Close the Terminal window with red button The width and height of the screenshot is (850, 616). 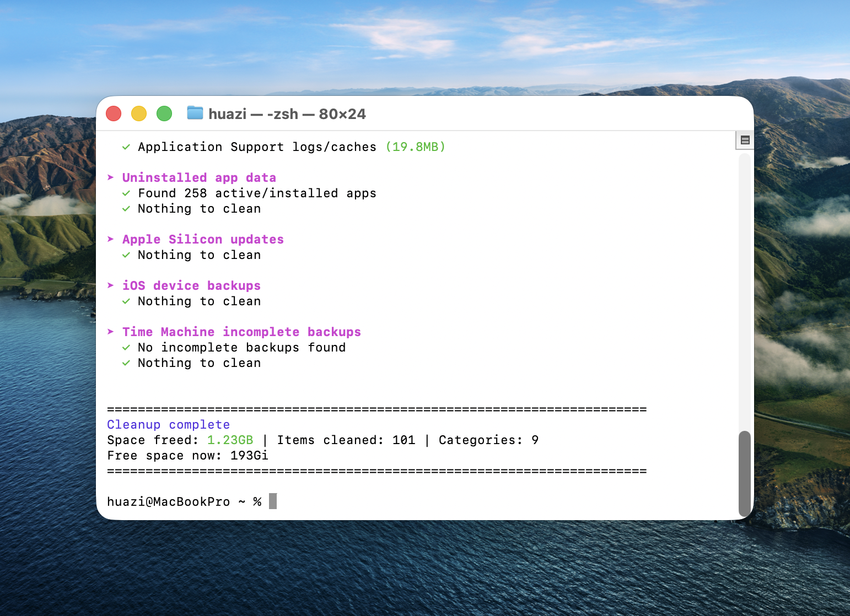pos(114,114)
